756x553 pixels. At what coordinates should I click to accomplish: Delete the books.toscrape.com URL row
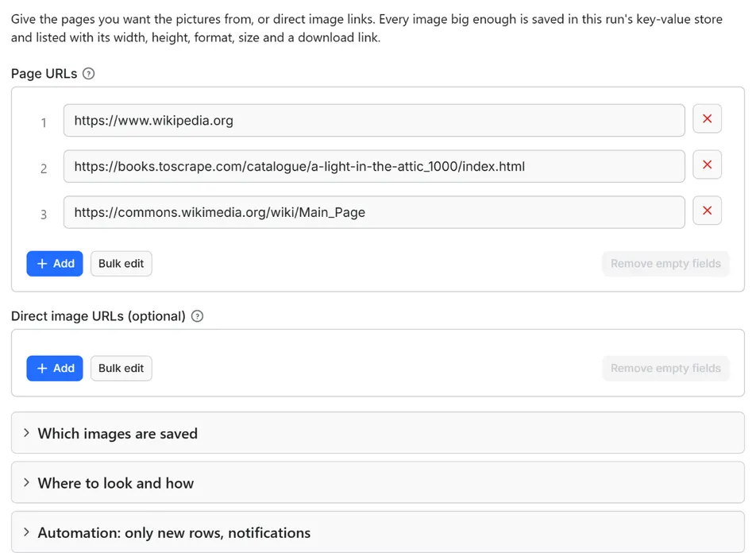pos(707,164)
